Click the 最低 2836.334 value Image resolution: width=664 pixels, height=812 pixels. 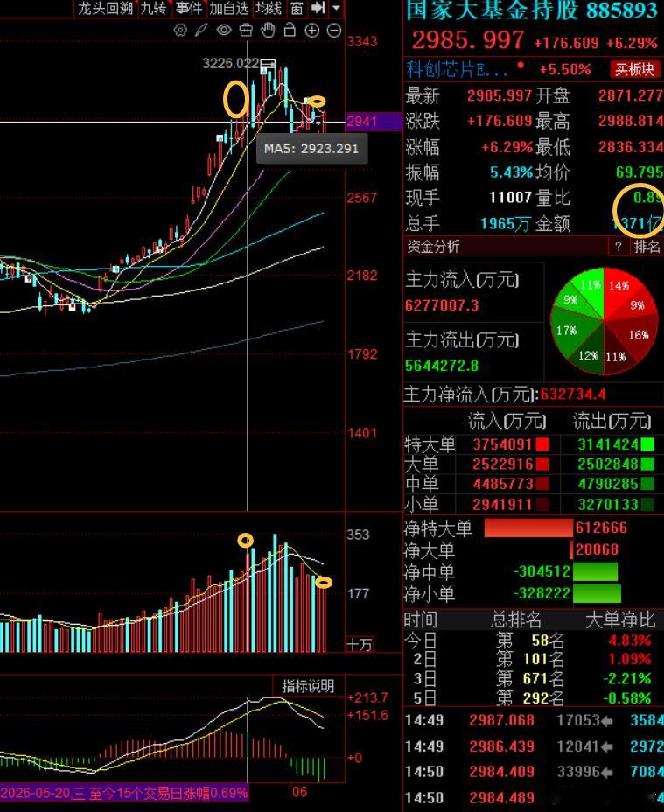[x=631, y=146]
